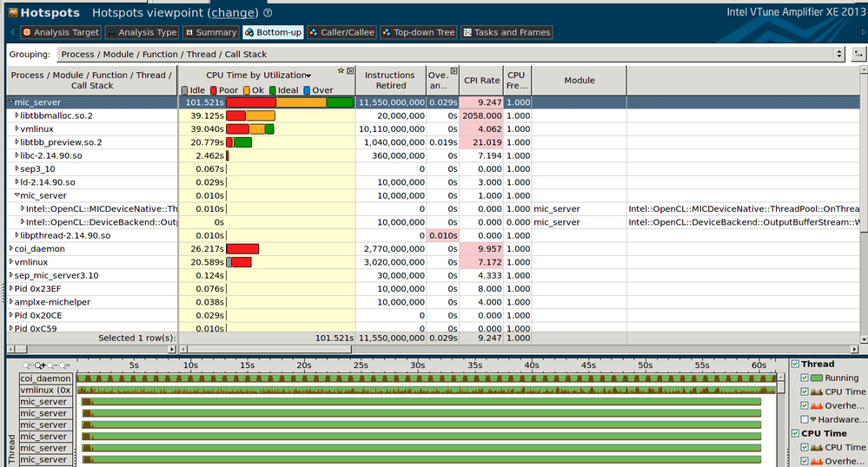Click the table vertical scrollbar down arrow

coord(865,339)
